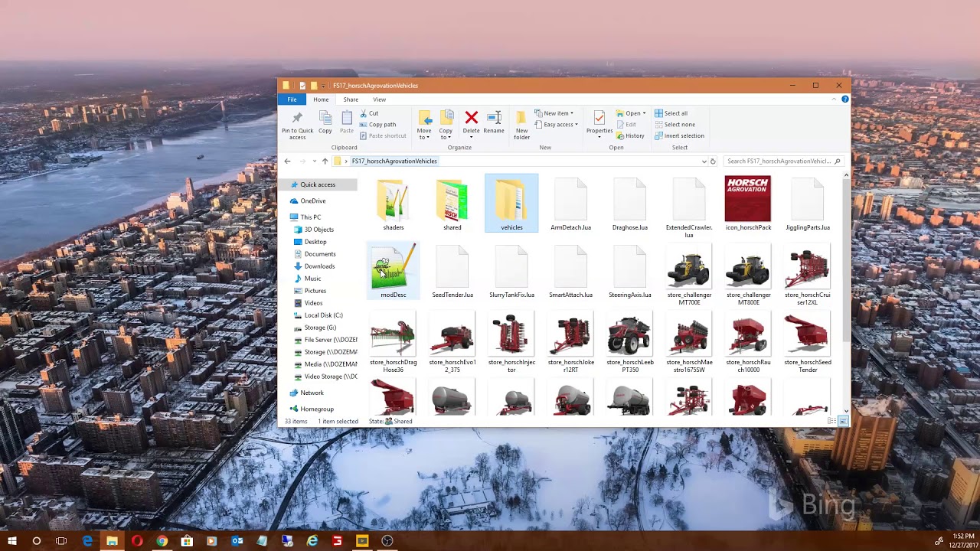Viewport: 980px width, 551px height.
Task: Select the icon_horschPack image
Action: pyautogui.click(x=748, y=204)
